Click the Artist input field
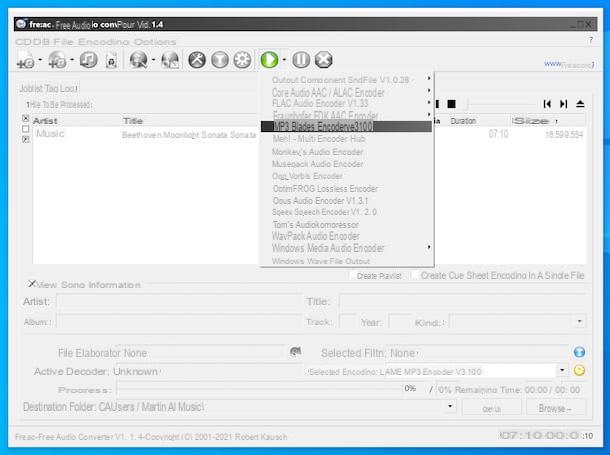 pyautogui.click(x=179, y=302)
